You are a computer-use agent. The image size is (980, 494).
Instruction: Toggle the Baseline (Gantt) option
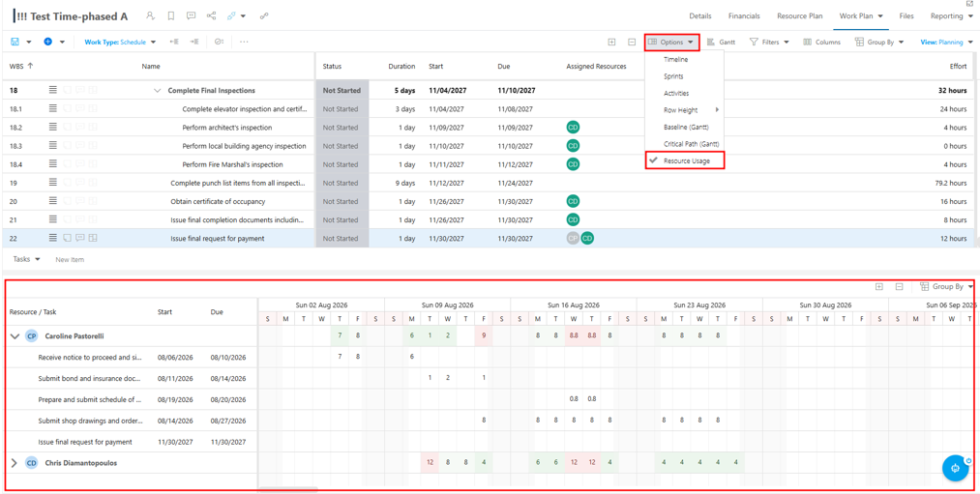686,127
